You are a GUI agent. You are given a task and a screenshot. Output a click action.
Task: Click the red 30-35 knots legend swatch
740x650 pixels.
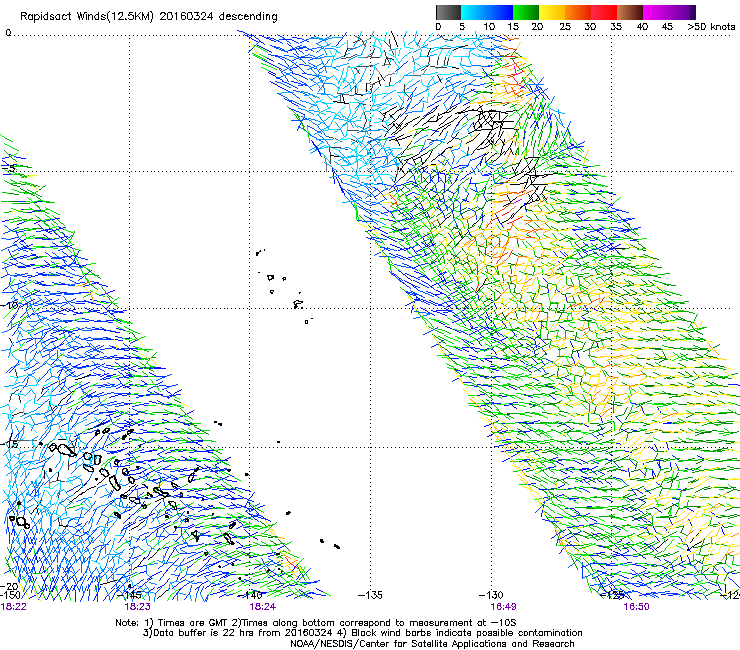(x=604, y=12)
